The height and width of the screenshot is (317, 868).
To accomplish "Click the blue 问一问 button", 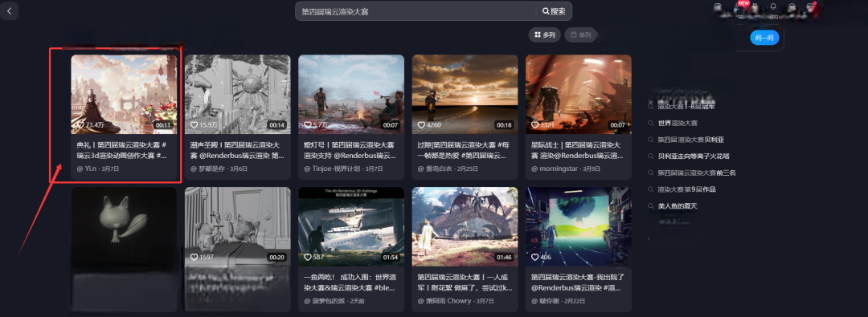I will click(764, 38).
